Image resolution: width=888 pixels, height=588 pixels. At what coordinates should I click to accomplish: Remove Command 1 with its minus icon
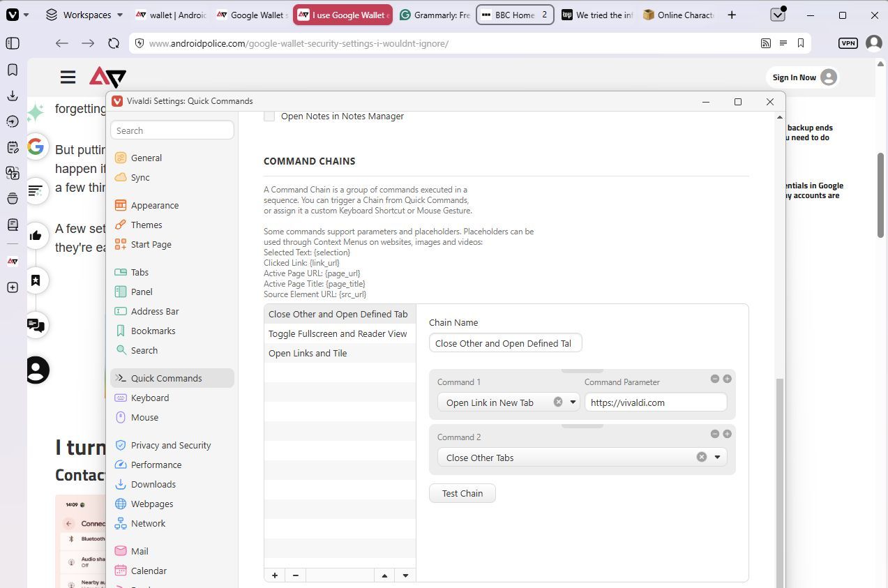click(x=715, y=379)
